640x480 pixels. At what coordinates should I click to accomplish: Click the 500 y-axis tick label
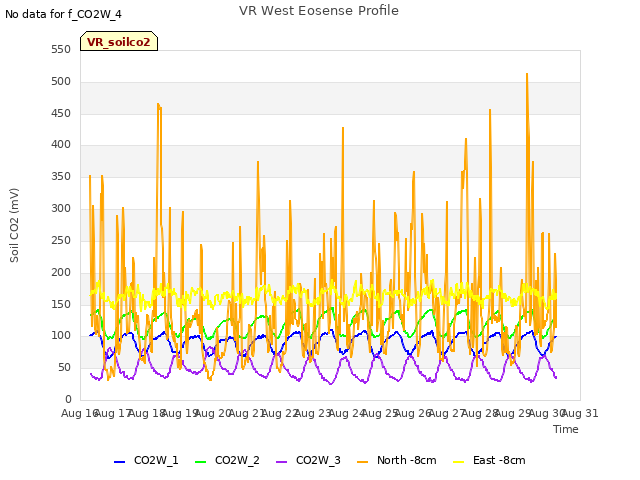pos(61,82)
